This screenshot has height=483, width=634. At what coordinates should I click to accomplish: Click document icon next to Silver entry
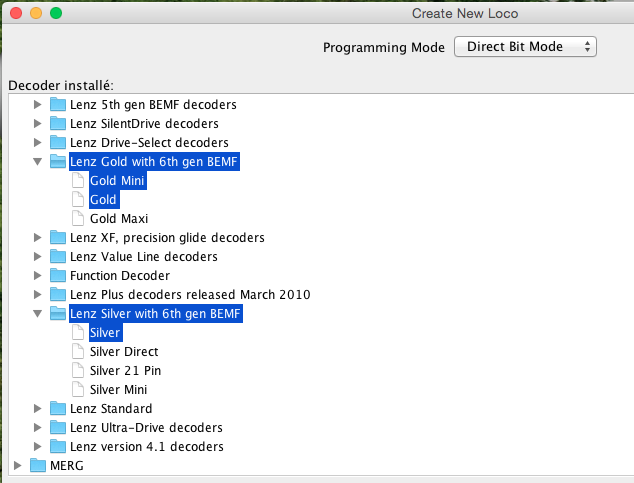coord(78,332)
